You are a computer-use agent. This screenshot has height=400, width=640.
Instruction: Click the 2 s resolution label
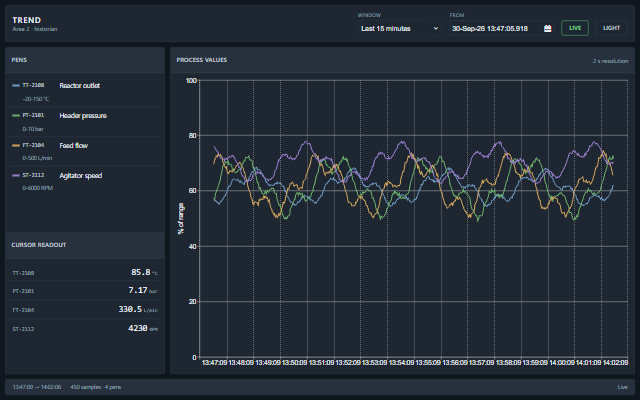click(x=610, y=61)
